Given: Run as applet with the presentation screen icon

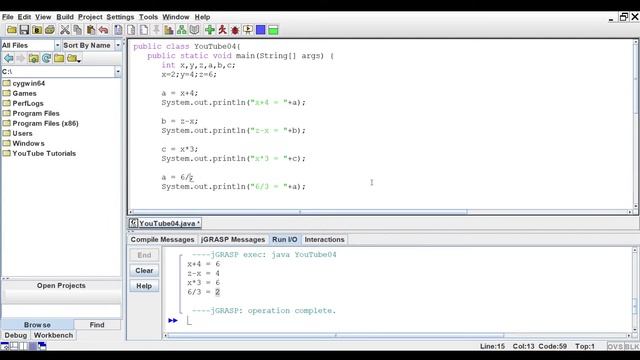Looking at the screenshot, I should tap(248, 30).
